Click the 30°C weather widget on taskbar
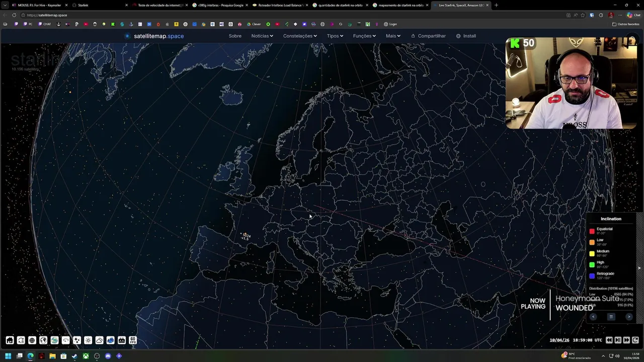 point(576,356)
